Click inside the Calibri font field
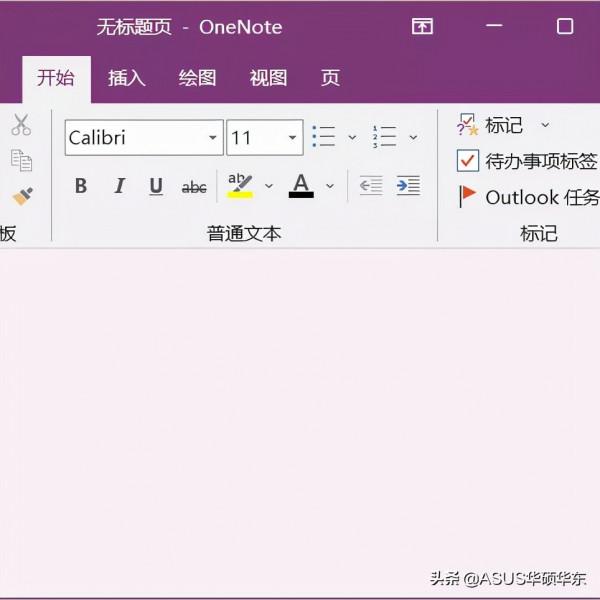Image resolution: width=600 pixels, height=600 pixels. click(144, 137)
